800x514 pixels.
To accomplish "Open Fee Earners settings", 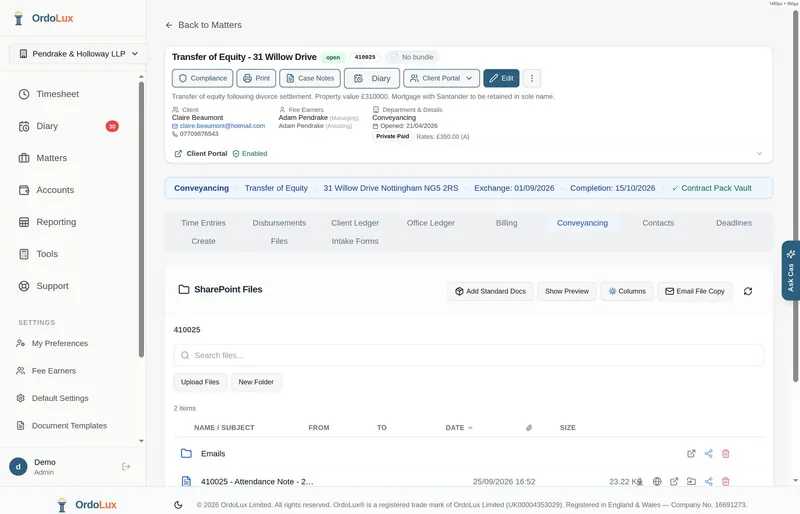I will (x=54, y=371).
